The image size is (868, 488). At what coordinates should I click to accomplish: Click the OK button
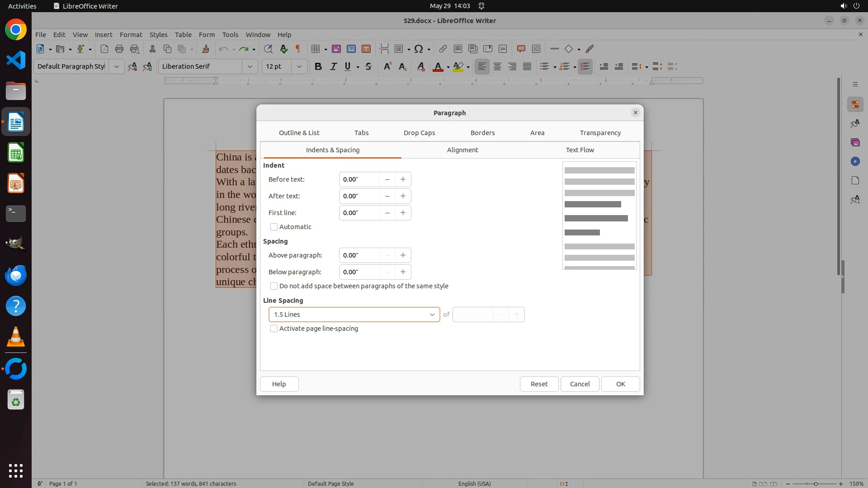click(x=620, y=384)
